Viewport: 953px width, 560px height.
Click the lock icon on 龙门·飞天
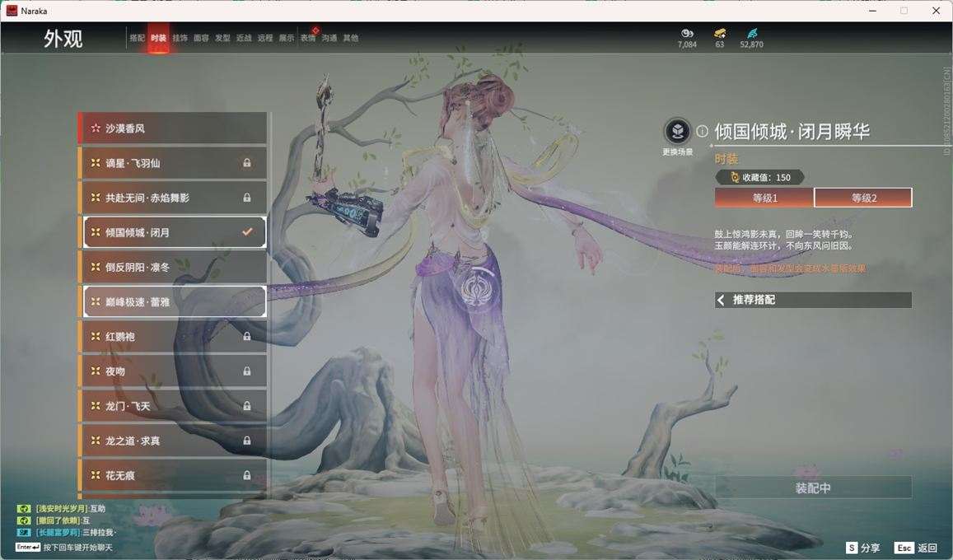(x=246, y=405)
